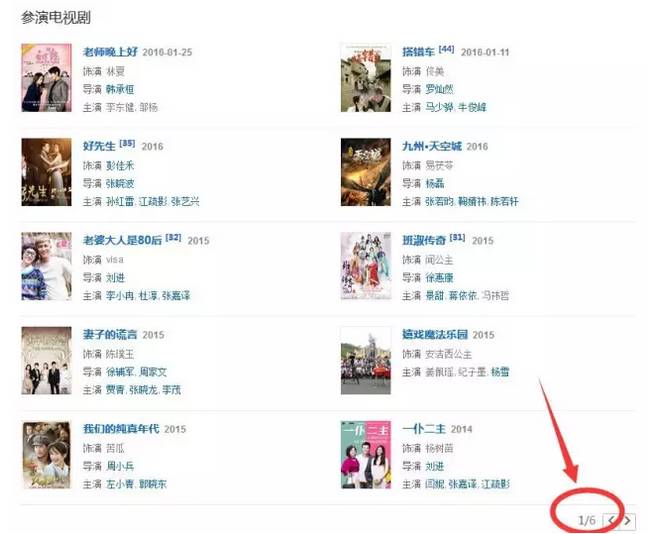The image size is (658, 534).
Task: Open the 造戏魔法乐园 title link
Action: pyautogui.click(x=435, y=335)
